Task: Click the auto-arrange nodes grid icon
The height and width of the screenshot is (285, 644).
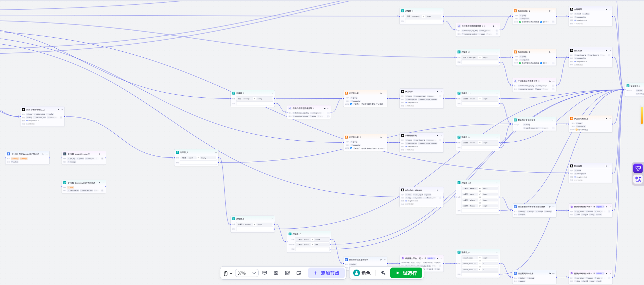Action: [x=276, y=273]
